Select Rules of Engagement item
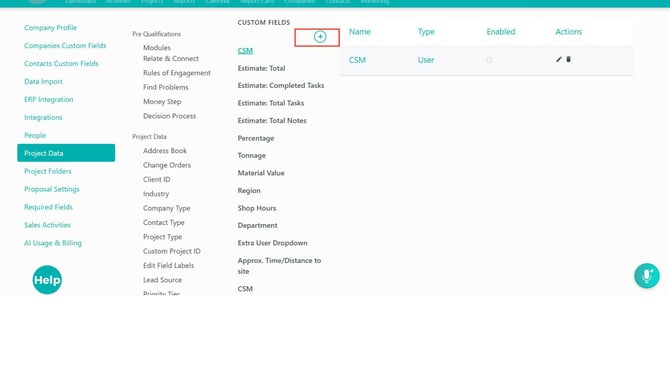Viewport: 670px width, 376px height. (176, 73)
